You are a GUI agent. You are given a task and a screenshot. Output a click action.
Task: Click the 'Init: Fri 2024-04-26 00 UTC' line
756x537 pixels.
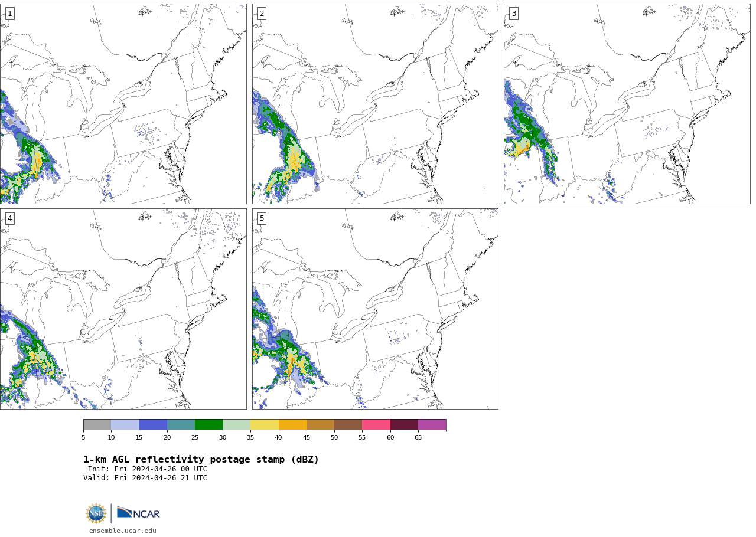click(148, 469)
